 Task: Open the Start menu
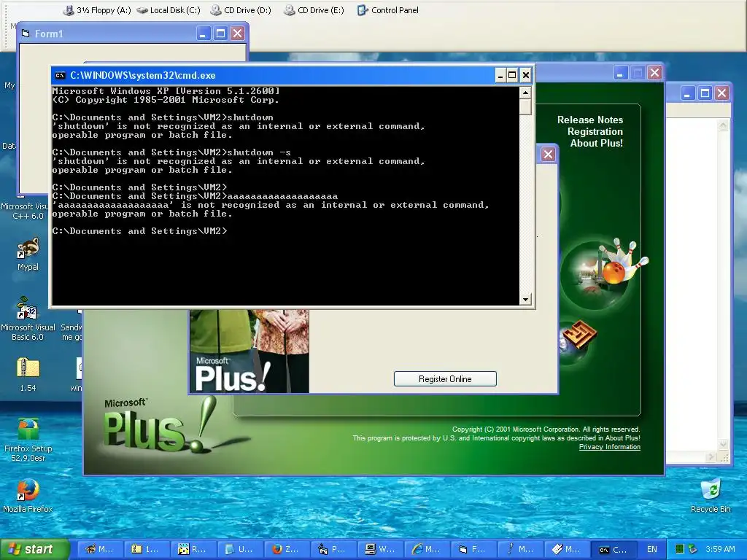tap(34, 549)
